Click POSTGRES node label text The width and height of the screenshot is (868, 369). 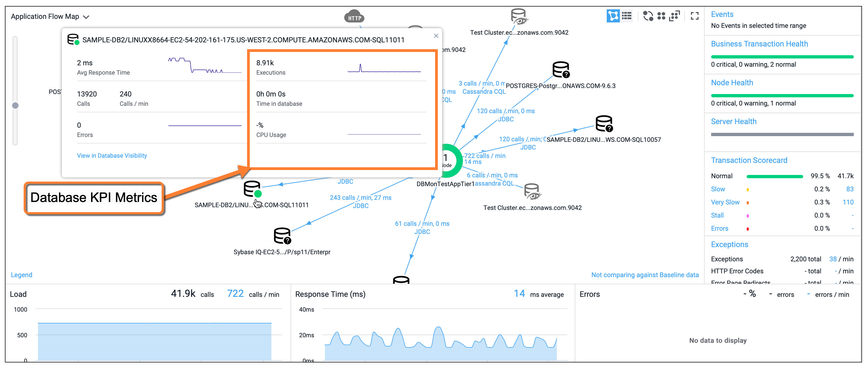pos(560,86)
